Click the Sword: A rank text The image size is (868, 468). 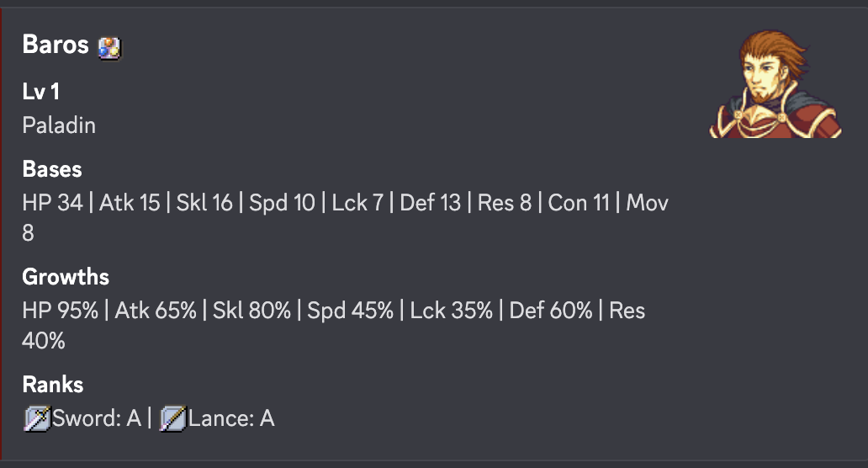[97, 418]
